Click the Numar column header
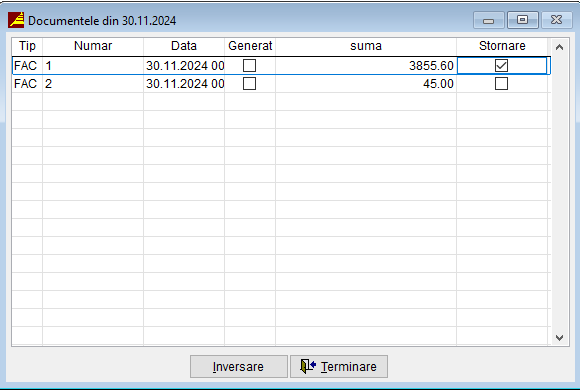Viewport: 580px width, 390px height. [x=93, y=46]
